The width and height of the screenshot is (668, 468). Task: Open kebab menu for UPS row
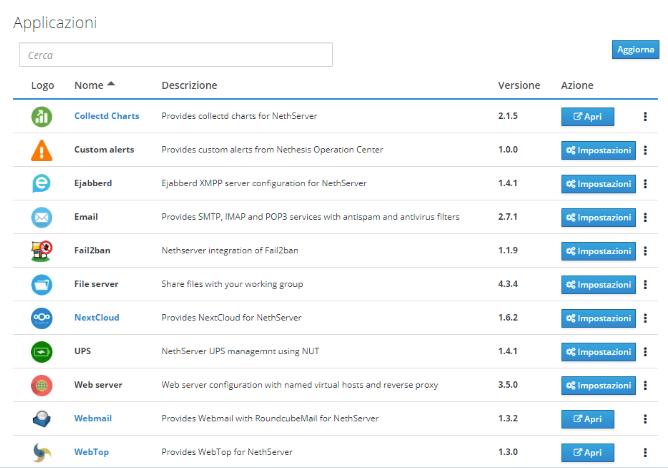click(645, 352)
